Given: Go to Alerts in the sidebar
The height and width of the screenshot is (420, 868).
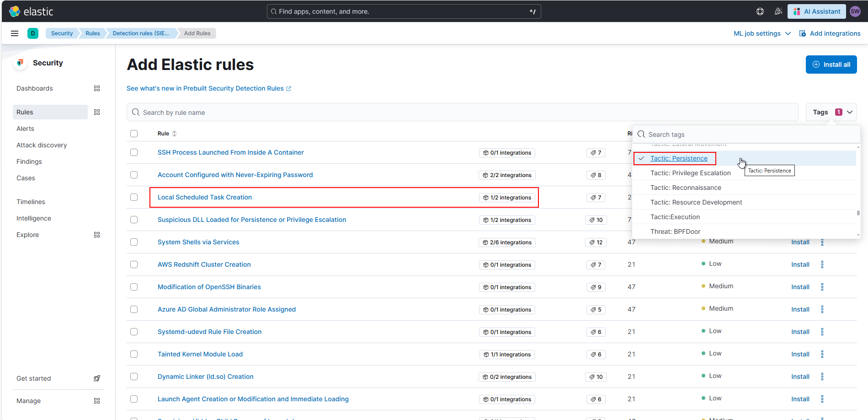Looking at the screenshot, I should (x=25, y=129).
